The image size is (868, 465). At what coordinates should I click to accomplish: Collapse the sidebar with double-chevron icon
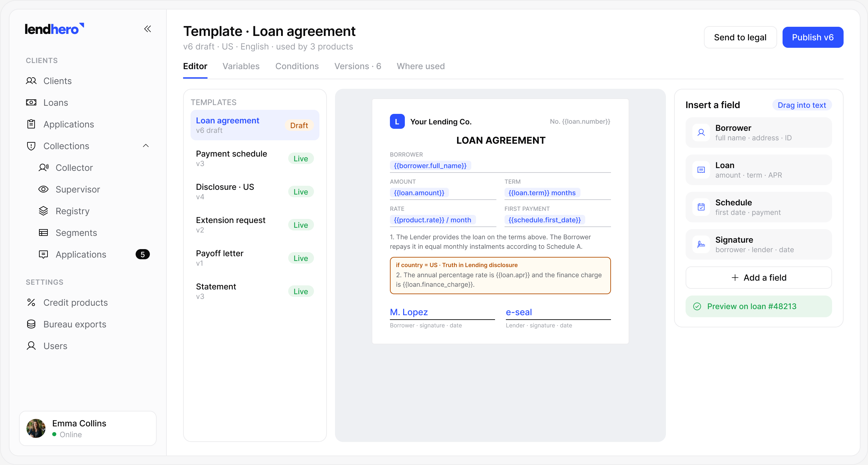pyautogui.click(x=147, y=29)
